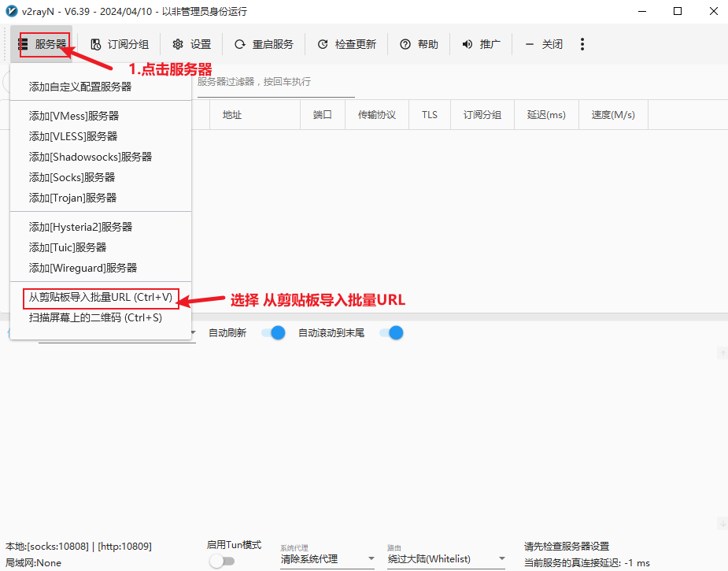Expand the 系统代理 dropdown
This screenshot has width=728, height=571.
327,559
